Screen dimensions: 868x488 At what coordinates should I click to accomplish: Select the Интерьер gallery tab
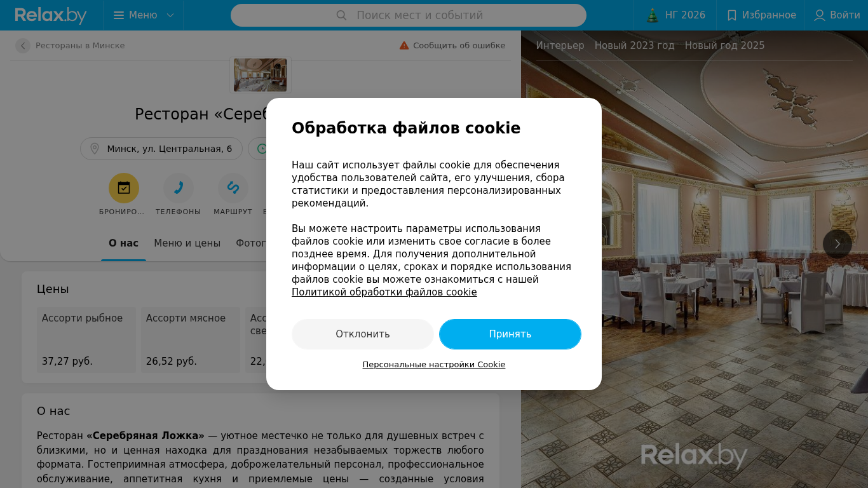[560, 46]
